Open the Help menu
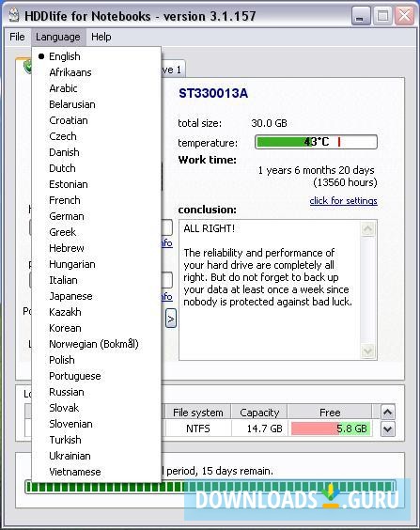Screen dimensions: 420x530 101,37
